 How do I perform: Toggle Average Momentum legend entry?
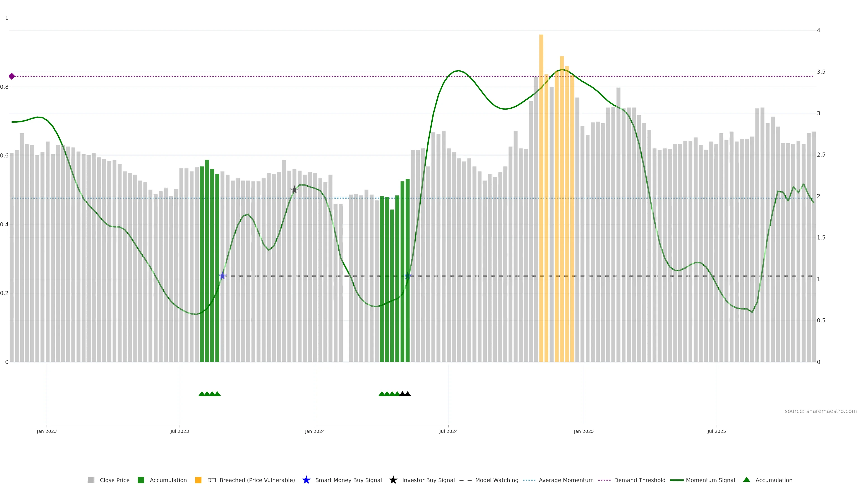click(x=566, y=480)
